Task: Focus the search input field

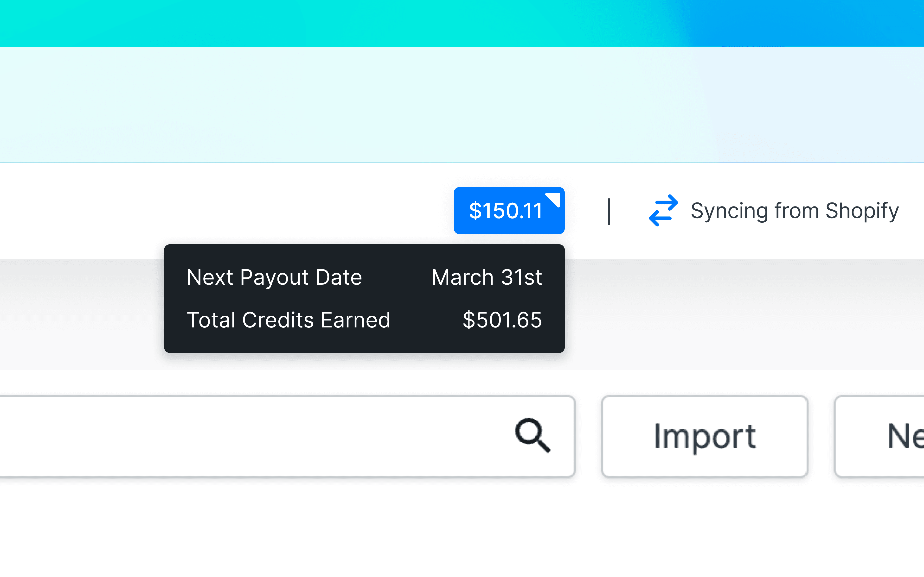Action: [248, 436]
